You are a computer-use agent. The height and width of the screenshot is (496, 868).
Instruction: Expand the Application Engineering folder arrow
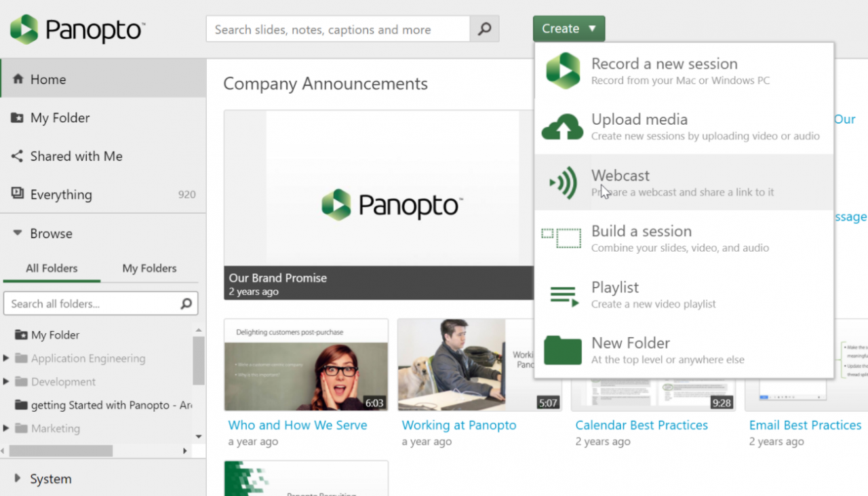coord(6,358)
